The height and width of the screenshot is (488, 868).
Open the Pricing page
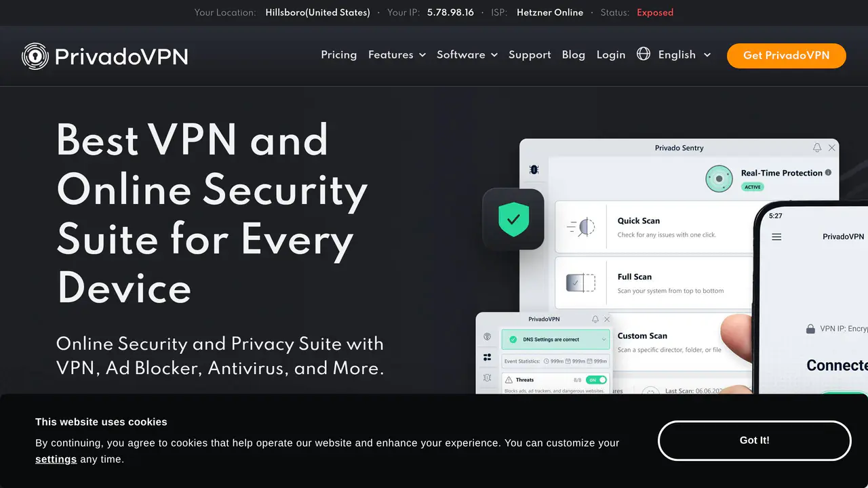(339, 55)
